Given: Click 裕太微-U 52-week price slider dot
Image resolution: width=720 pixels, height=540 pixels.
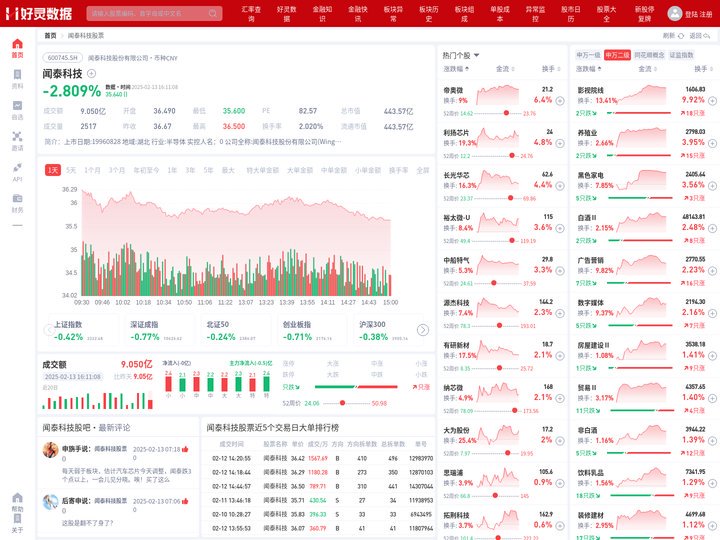Looking at the screenshot, I should [x=512, y=241].
